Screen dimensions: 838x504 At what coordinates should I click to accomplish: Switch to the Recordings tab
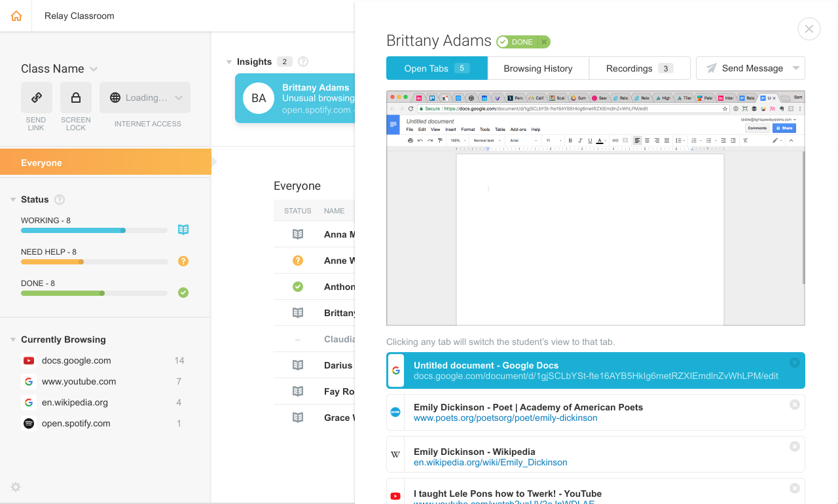[639, 68]
